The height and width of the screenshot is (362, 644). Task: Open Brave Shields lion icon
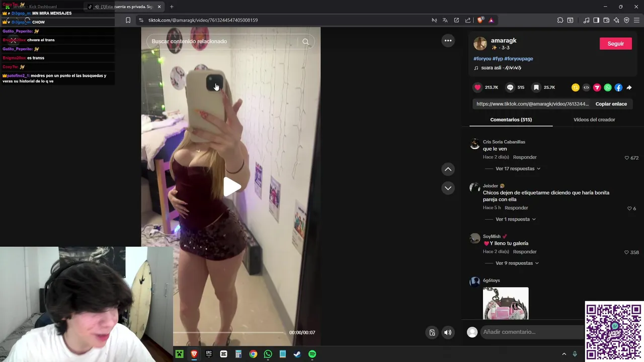(x=480, y=20)
